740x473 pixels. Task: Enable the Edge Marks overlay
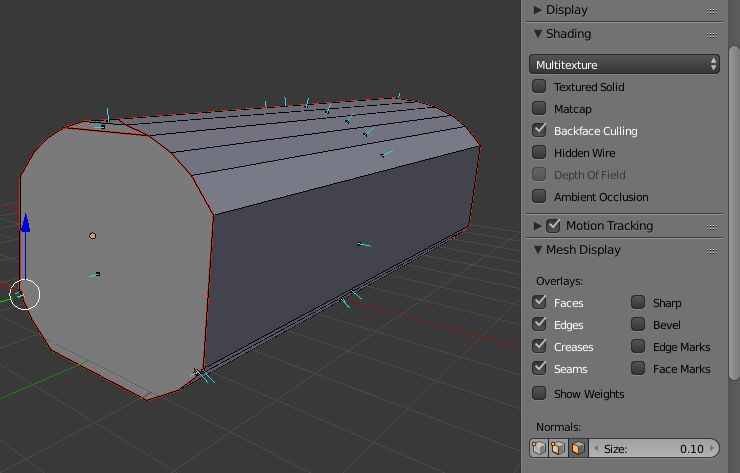click(x=638, y=346)
